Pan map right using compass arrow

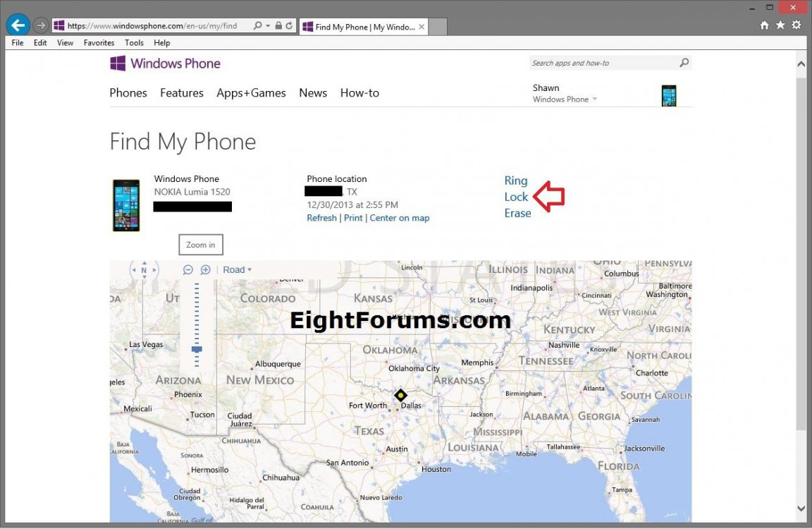point(154,270)
